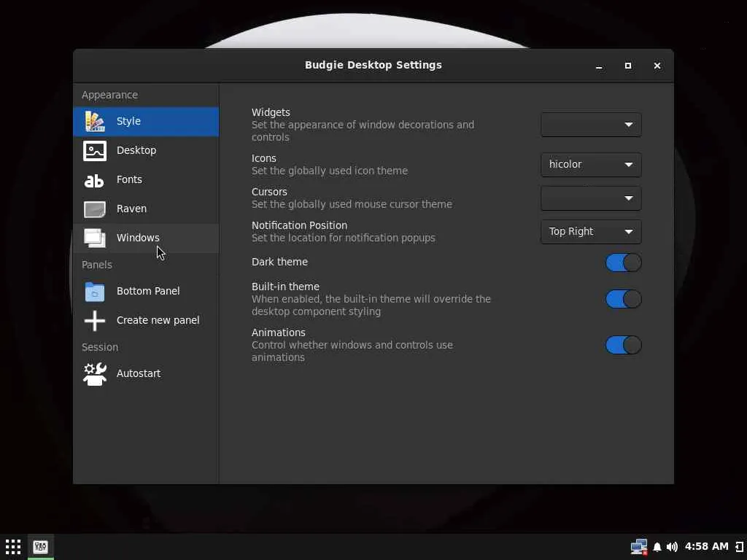The width and height of the screenshot is (747, 560).
Task: Click the Notification Position label
Action: (x=299, y=226)
